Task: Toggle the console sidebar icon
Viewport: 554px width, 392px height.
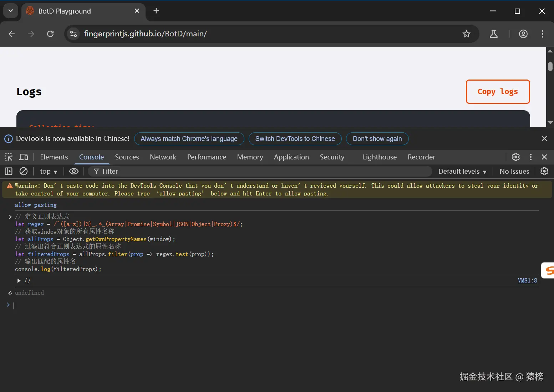Action: point(9,171)
